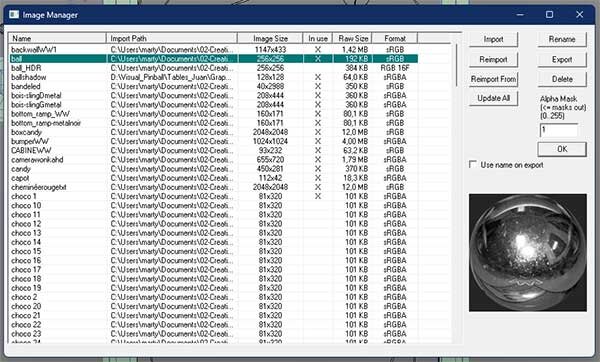Select the camerawonkahd image row
Viewport: 600px width, 362px height.
(213, 160)
